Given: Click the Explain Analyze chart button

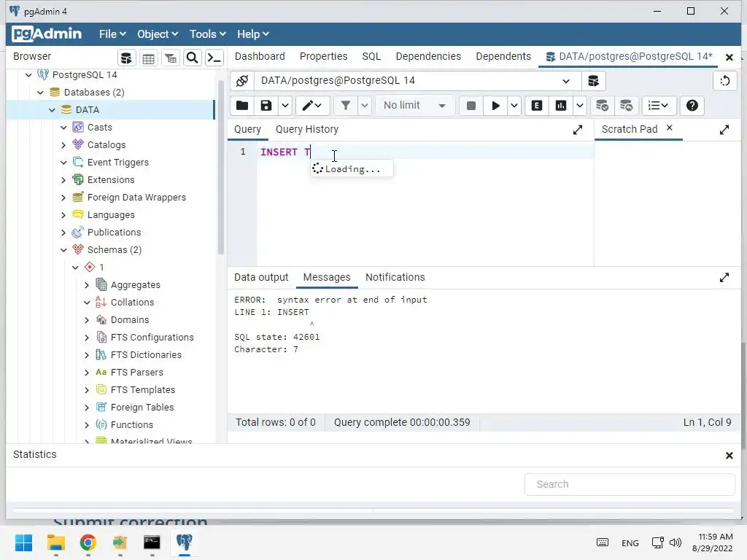Looking at the screenshot, I should click(x=561, y=105).
